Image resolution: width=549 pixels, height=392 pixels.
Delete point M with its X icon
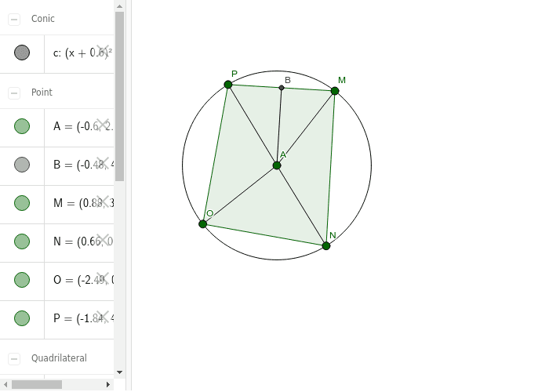(103, 201)
